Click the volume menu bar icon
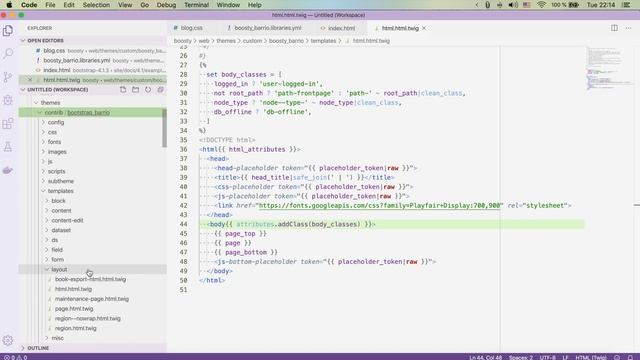The height and width of the screenshot is (360, 640). [513, 5]
